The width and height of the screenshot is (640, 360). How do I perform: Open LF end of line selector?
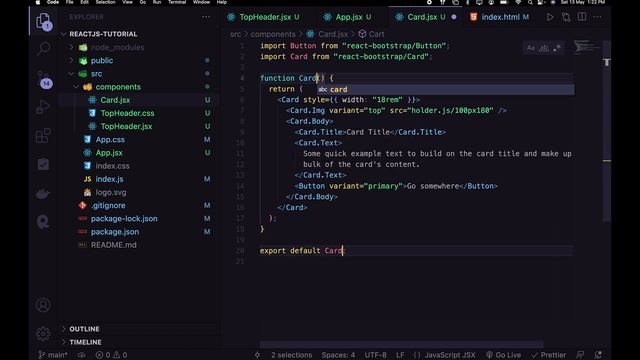tap(400, 355)
